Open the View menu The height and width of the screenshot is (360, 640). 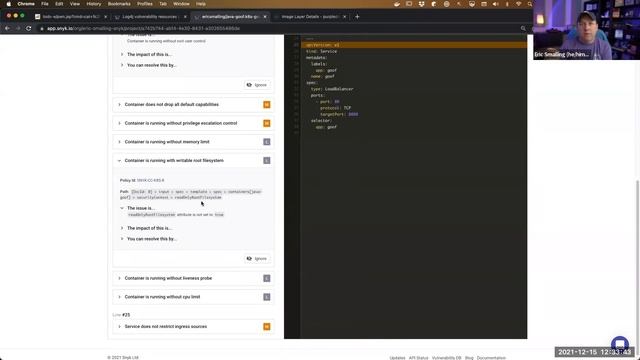pyautogui.click(x=75, y=4)
